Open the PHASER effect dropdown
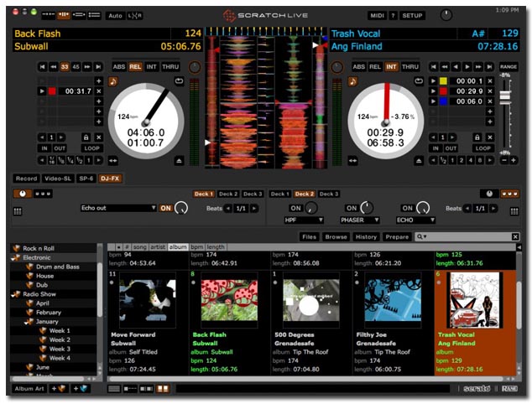 [x=360, y=220]
